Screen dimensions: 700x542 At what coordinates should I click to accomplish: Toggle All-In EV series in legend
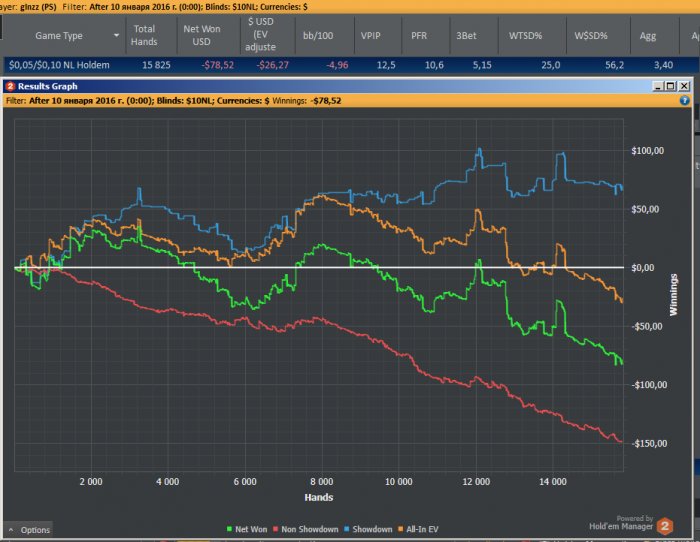tap(418, 529)
